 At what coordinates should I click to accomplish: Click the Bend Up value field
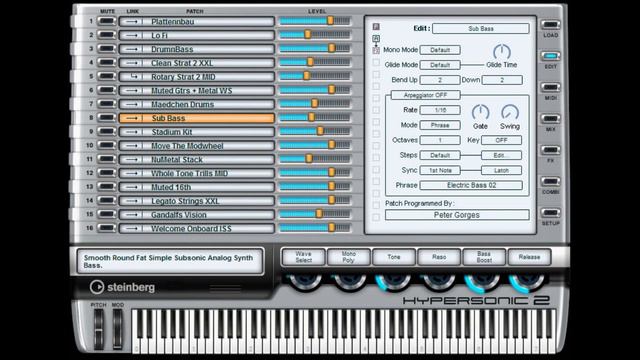(440, 80)
